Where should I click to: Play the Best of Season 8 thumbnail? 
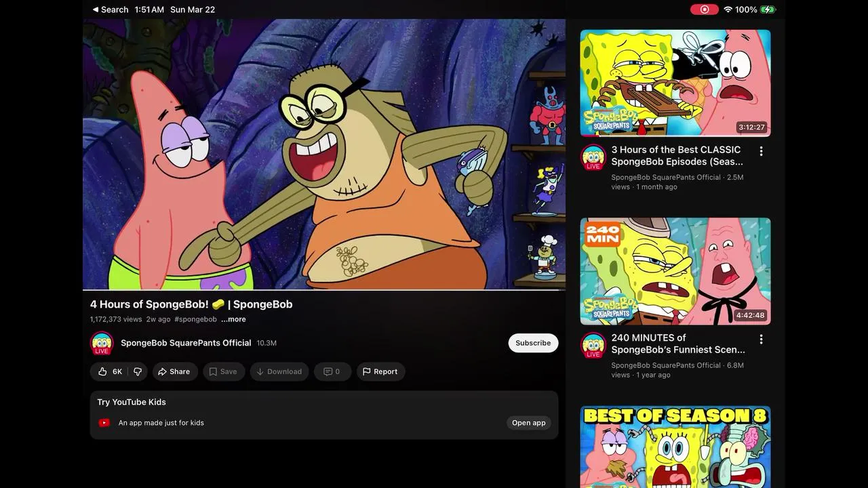(675, 447)
